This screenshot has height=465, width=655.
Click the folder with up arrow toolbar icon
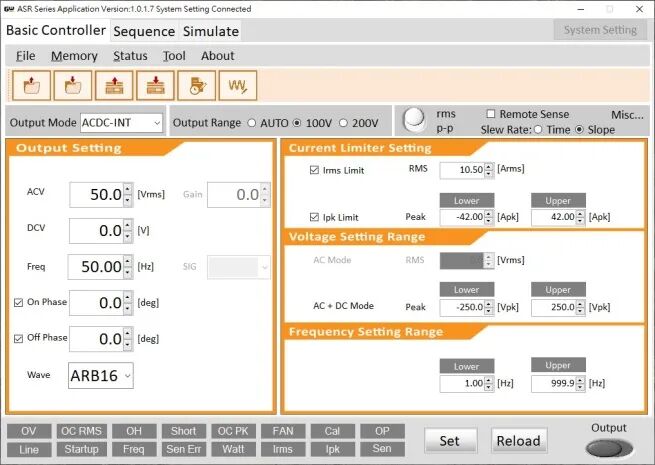32,86
